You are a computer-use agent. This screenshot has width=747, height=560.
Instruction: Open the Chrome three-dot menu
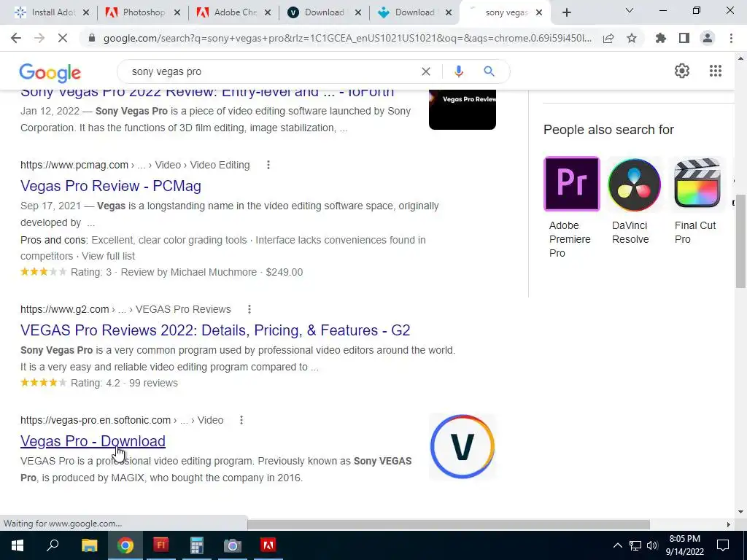pos(731,38)
